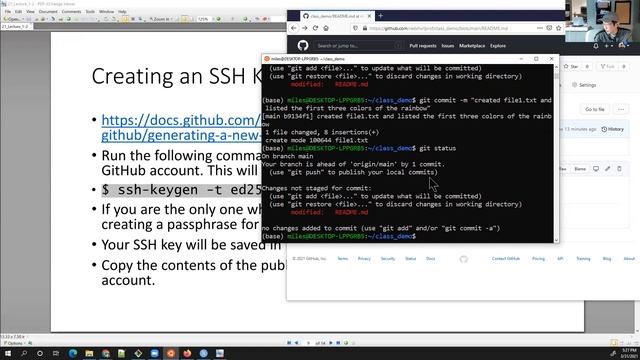Click the shield tracking protection icon
Screen dimensions: 640x360
(x=355, y=28)
